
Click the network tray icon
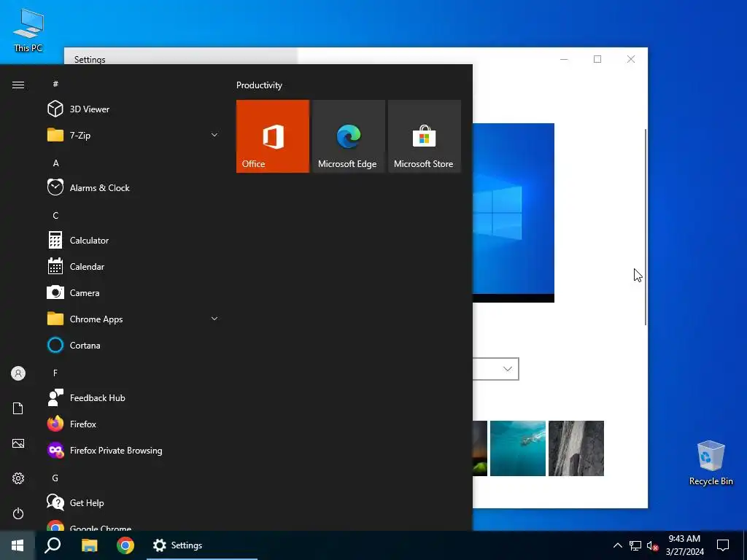[x=635, y=545]
